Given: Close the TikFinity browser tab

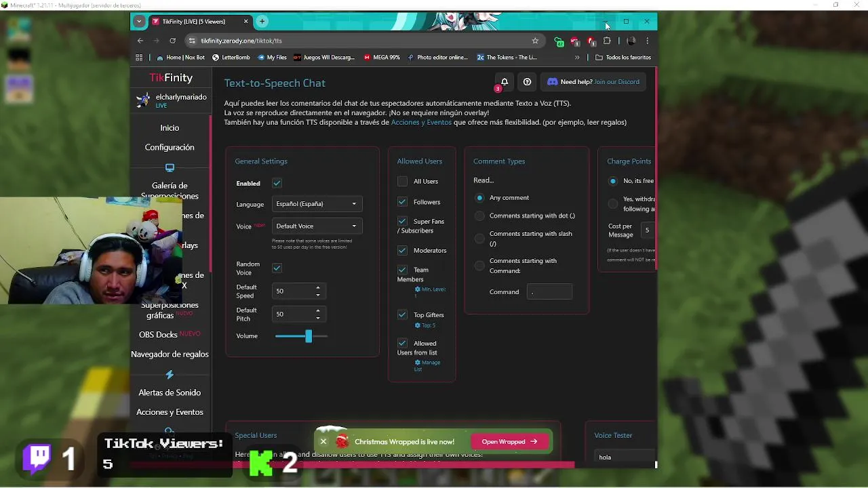Looking at the screenshot, I should pos(246,22).
